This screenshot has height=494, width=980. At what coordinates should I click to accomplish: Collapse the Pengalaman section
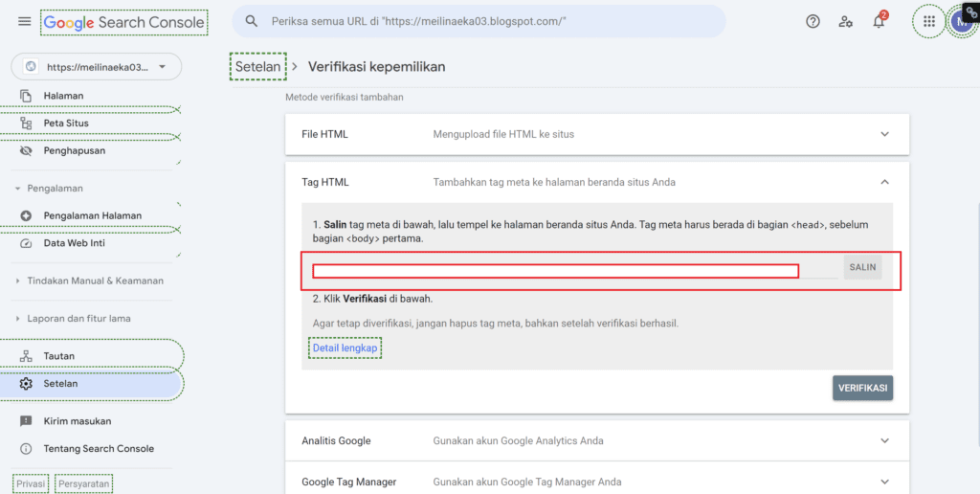pyautogui.click(x=17, y=189)
